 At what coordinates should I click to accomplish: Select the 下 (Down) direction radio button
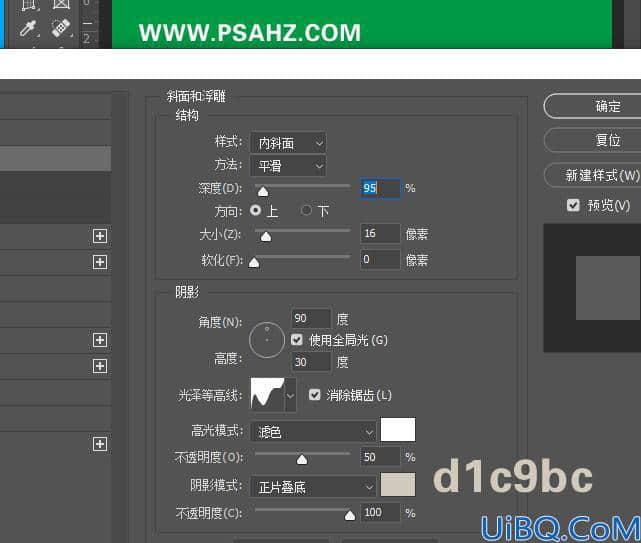(306, 210)
